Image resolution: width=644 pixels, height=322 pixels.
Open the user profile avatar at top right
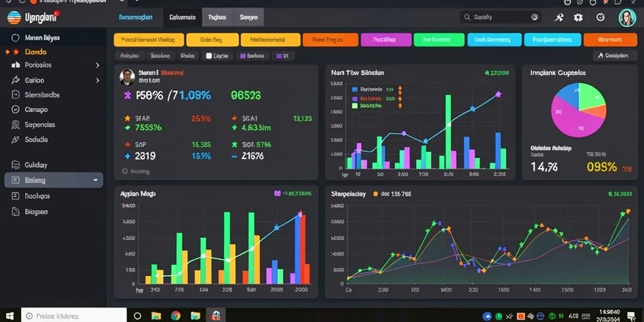(627, 18)
